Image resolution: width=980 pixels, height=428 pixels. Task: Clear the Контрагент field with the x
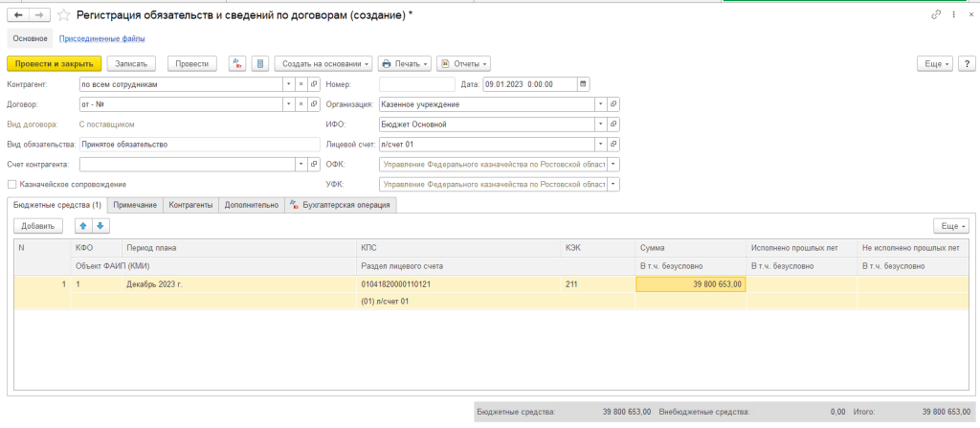(x=301, y=84)
